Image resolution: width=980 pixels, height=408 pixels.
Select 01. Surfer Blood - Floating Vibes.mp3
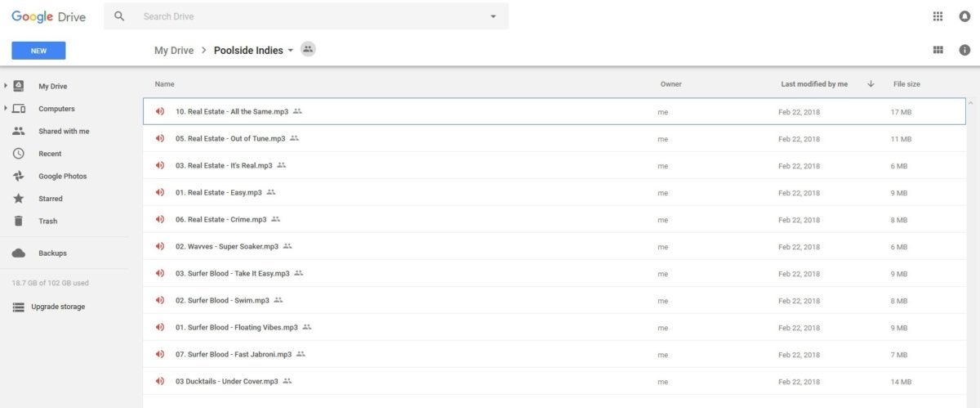click(x=554, y=327)
